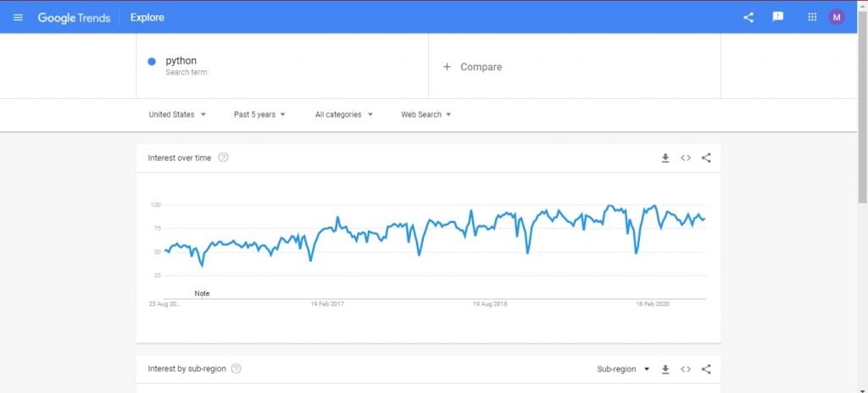
Task: Embed the sub-region chart
Action: (x=686, y=369)
